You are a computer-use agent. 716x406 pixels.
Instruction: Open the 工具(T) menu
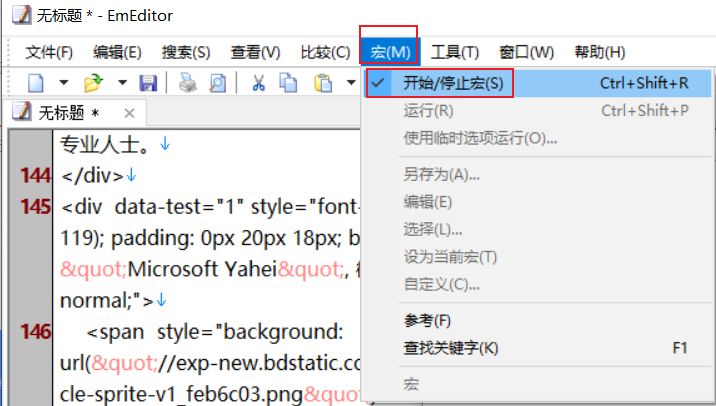[x=455, y=52]
